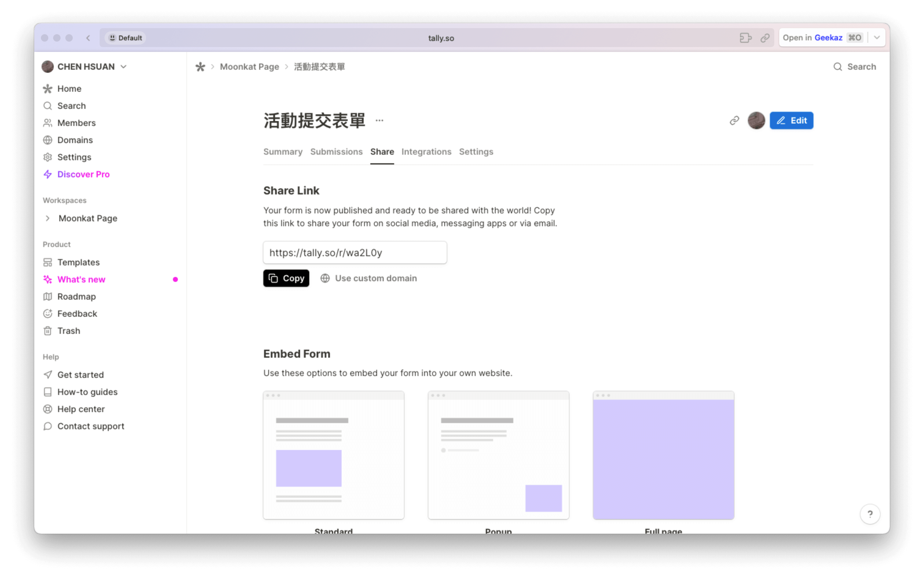Open top-right Search
The height and width of the screenshot is (579, 924).
pyautogui.click(x=854, y=67)
